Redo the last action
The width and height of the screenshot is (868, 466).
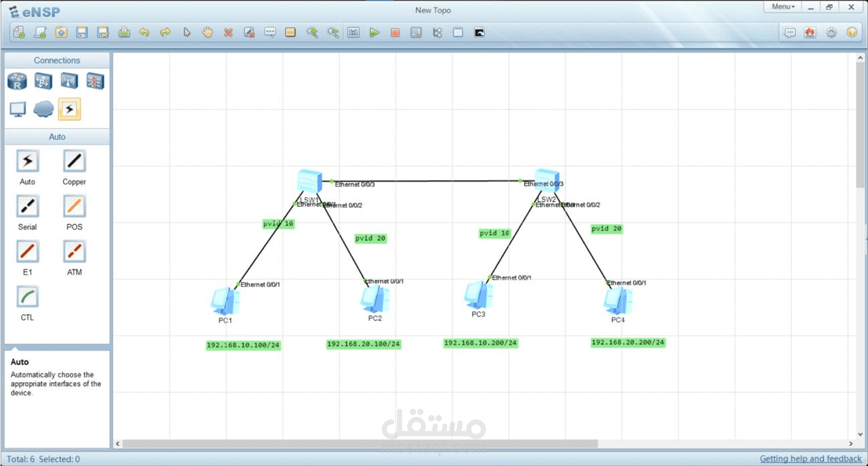[166, 33]
